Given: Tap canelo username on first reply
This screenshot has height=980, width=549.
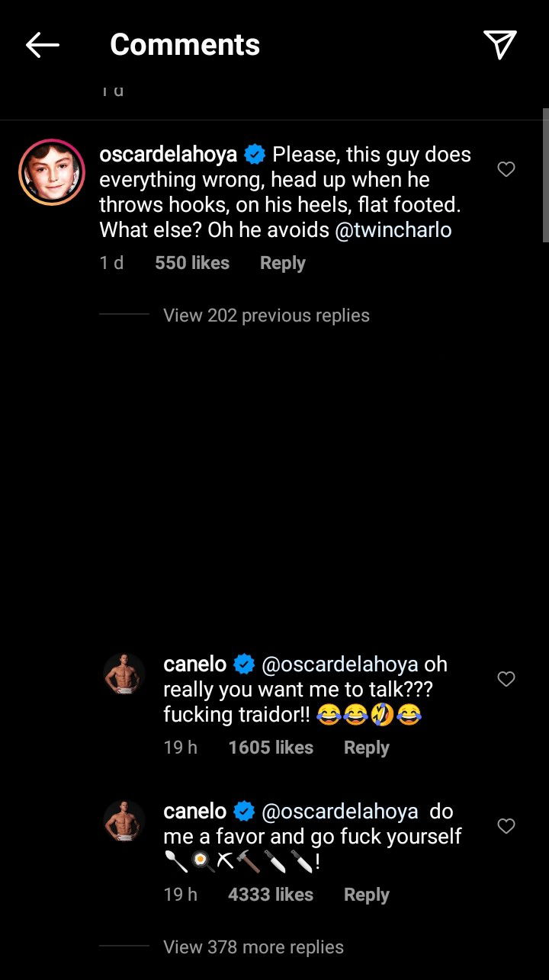Looking at the screenshot, I should click(x=194, y=665).
